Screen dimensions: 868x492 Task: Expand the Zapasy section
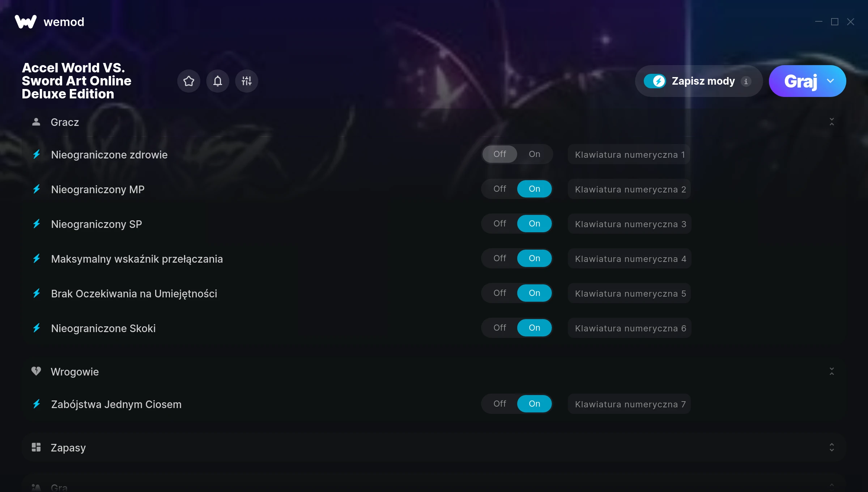(x=832, y=448)
